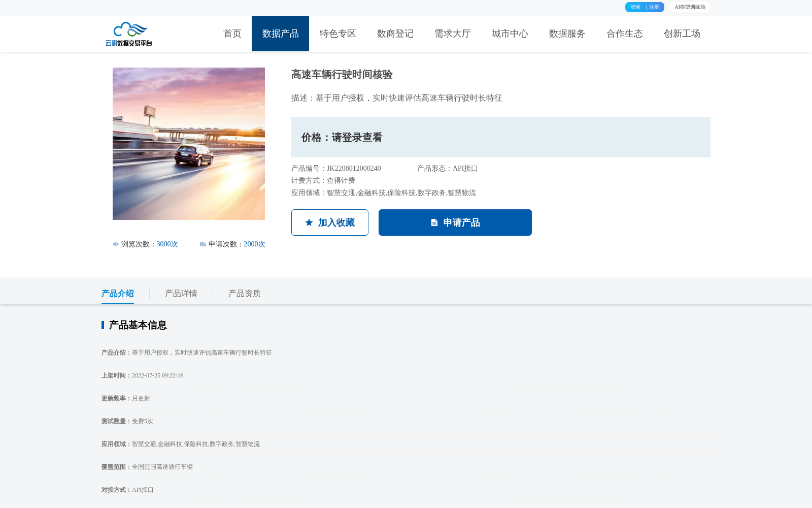Click the 2000次 application count value

(x=255, y=244)
